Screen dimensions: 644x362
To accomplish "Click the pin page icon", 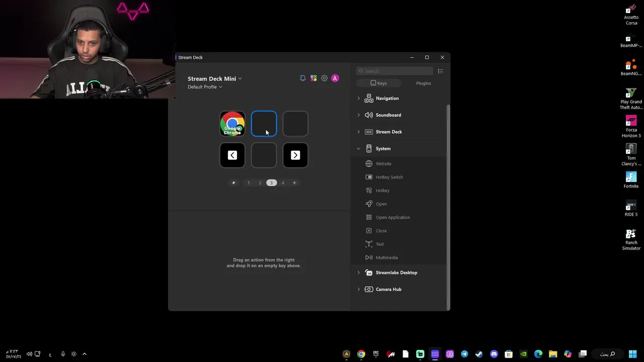I will tap(233, 183).
